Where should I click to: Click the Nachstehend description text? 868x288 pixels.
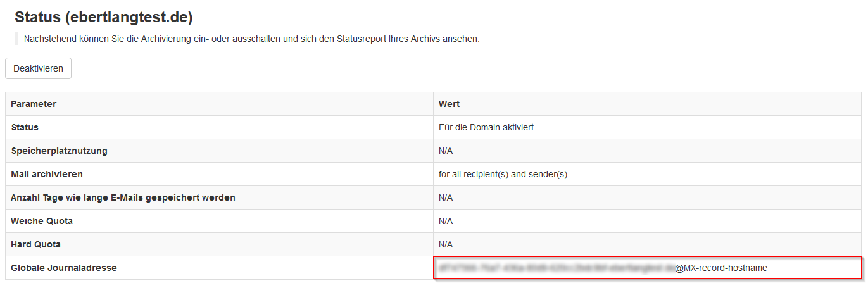(251, 39)
